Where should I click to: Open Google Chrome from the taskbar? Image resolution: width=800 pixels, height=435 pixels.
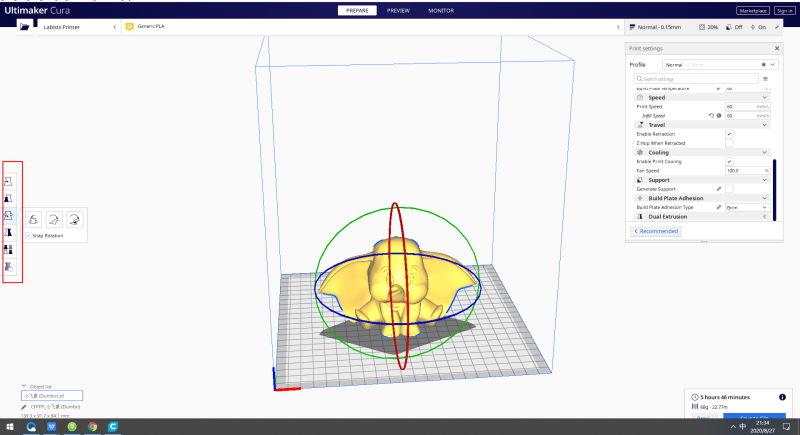(92, 426)
